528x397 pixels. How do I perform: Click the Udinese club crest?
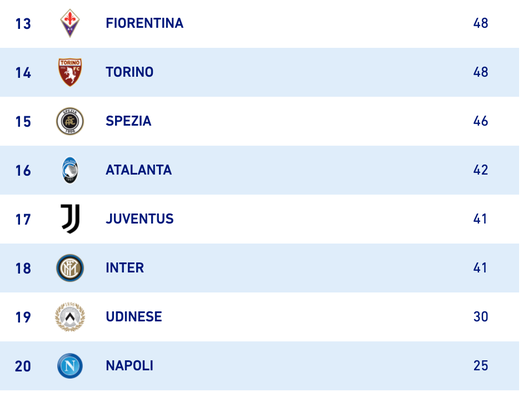tap(70, 317)
